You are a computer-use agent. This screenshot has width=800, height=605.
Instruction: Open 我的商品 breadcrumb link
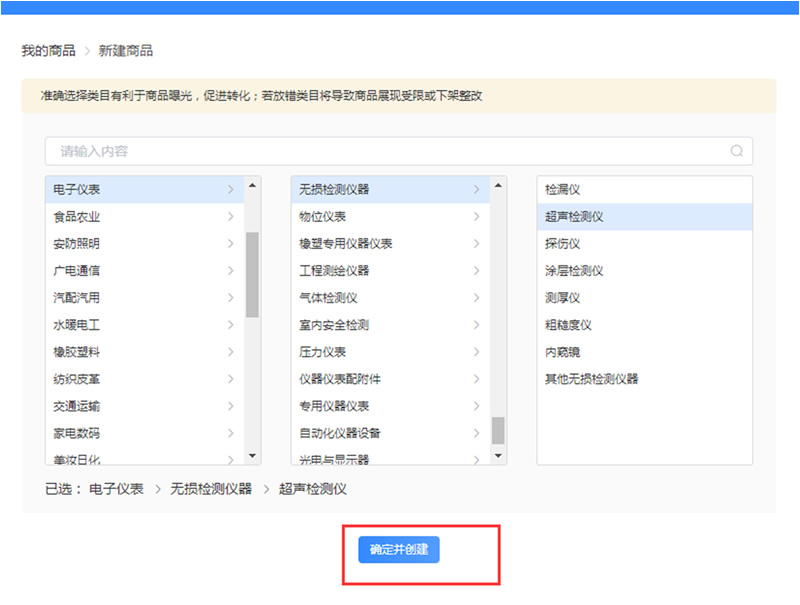(x=48, y=50)
